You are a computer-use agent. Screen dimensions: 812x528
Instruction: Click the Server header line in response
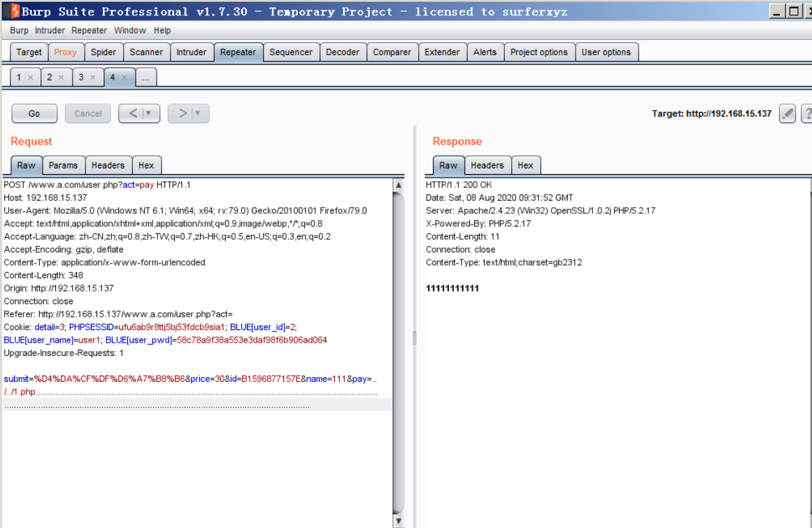click(x=541, y=211)
